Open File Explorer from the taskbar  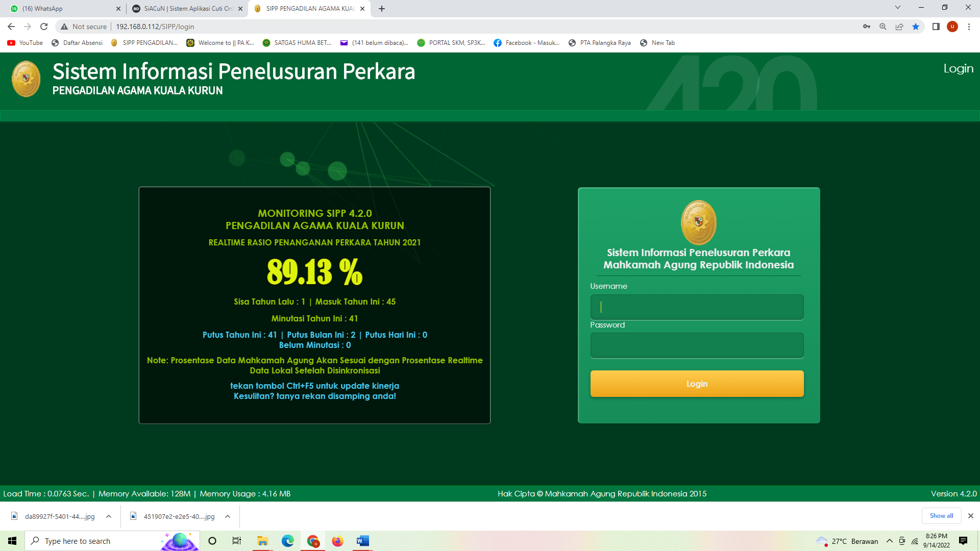pyautogui.click(x=262, y=541)
